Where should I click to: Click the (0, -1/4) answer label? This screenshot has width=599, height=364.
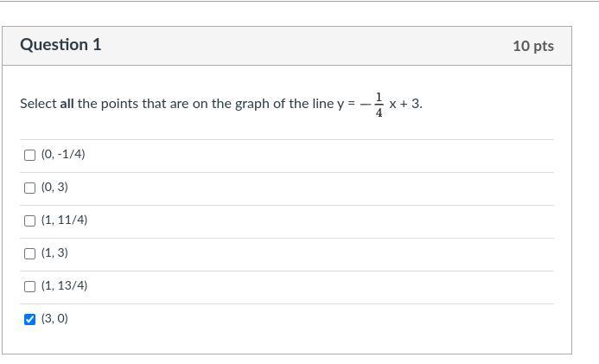63,155
